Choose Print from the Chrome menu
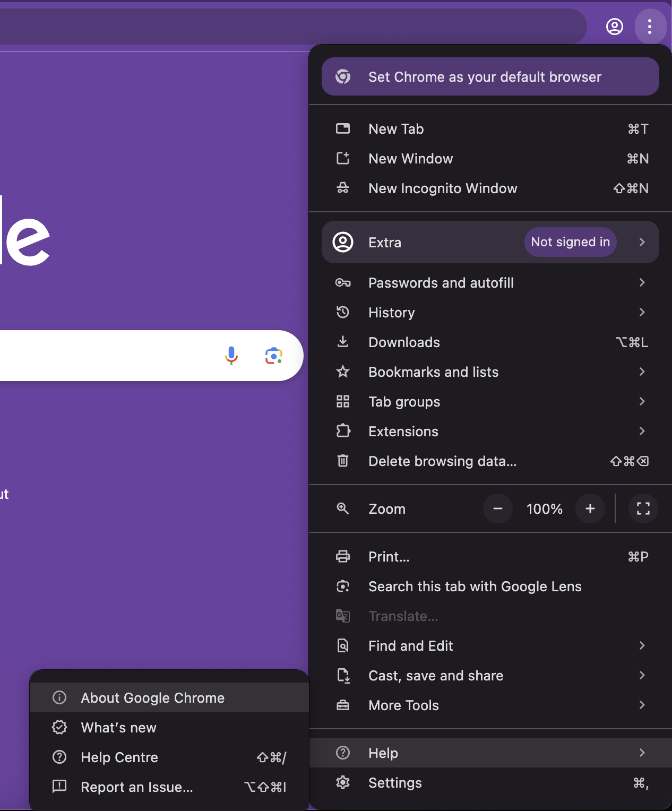 (490, 556)
